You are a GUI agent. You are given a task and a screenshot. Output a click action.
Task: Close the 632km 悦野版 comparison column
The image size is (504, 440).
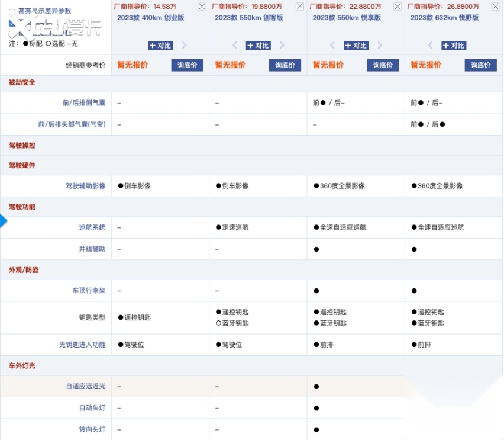[495, 7]
